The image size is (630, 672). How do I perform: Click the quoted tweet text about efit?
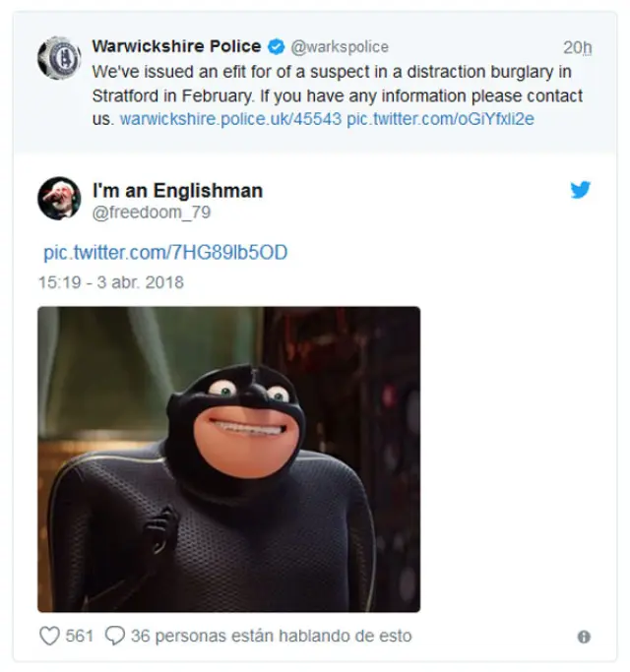pos(337,95)
